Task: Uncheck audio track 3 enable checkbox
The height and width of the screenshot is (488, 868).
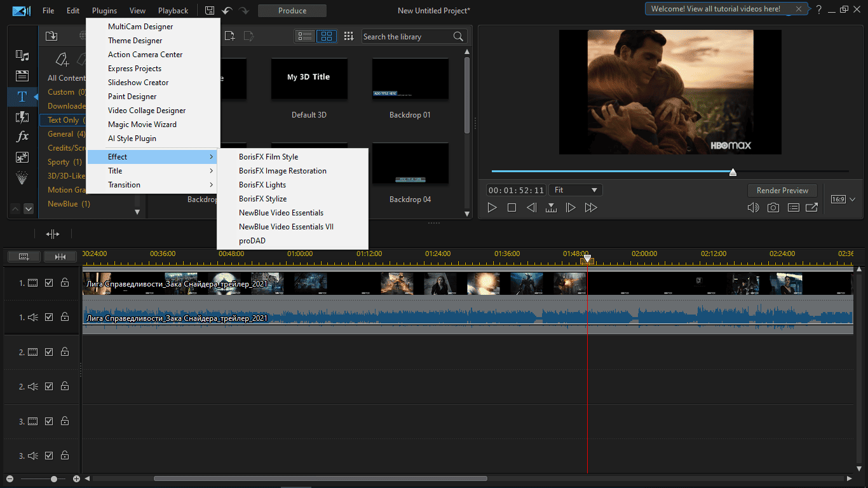Action: pyautogui.click(x=50, y=456)
